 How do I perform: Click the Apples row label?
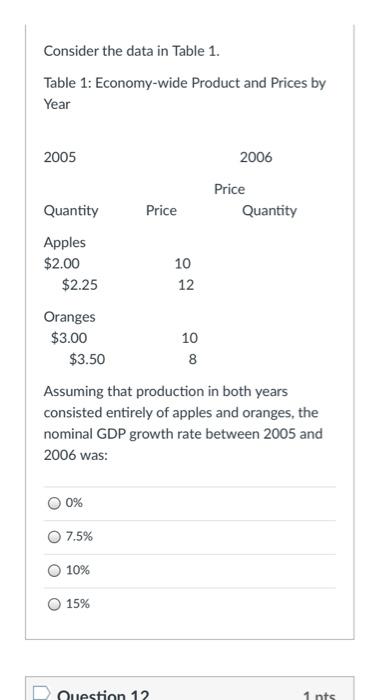(65, 243)
